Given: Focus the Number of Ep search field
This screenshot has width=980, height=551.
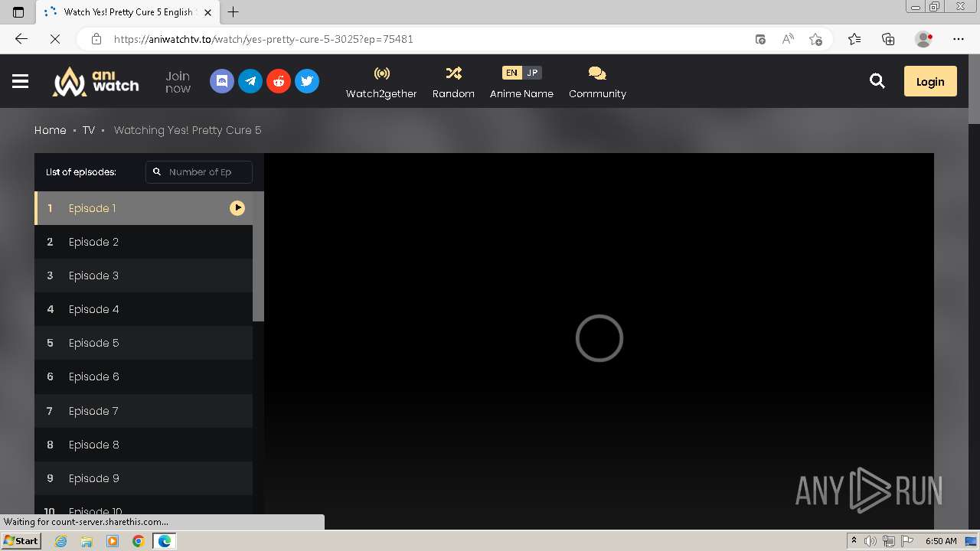Looking at the screenshot, I should [x=199, y=172].
